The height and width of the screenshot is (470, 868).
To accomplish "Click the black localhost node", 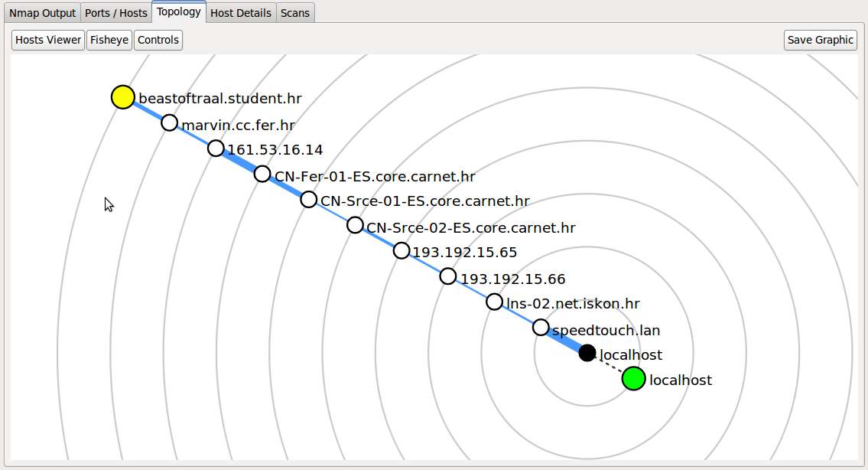I will point(587,353).
